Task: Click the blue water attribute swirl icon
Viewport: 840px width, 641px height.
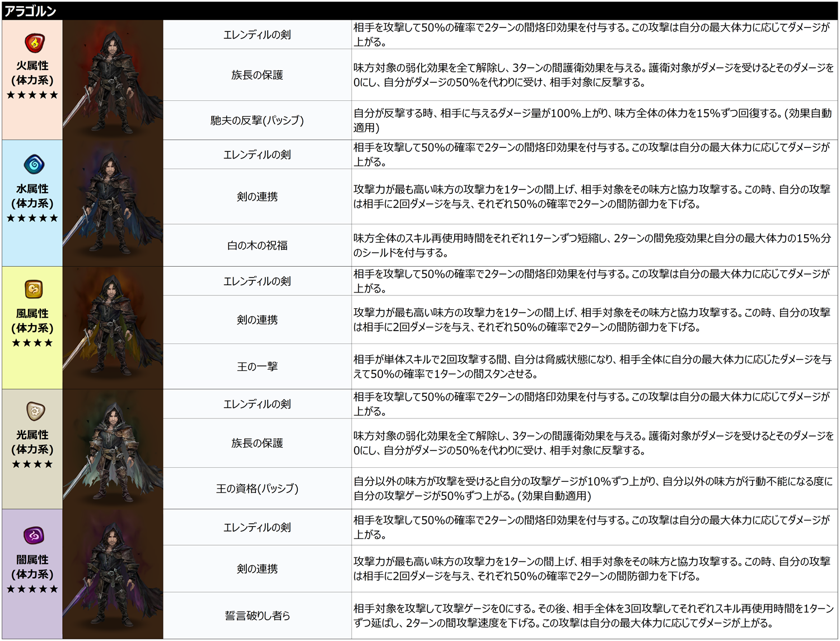Action: 34,164
